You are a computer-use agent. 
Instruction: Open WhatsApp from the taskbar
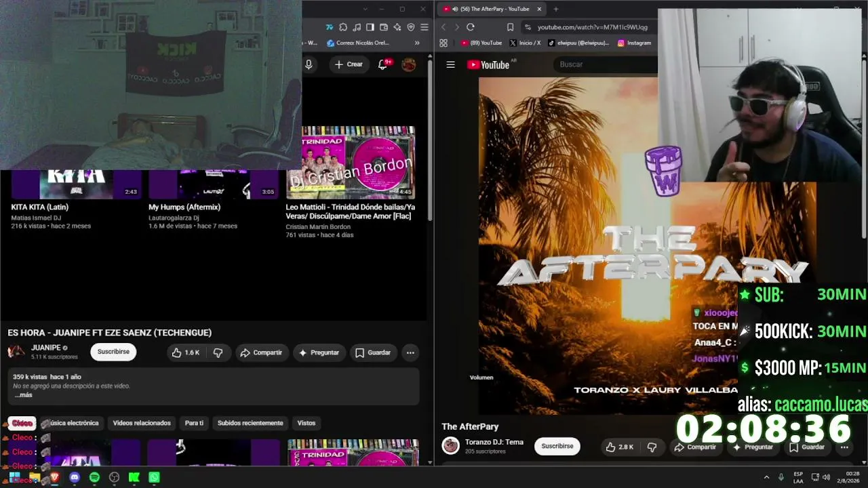click(155, 477)
